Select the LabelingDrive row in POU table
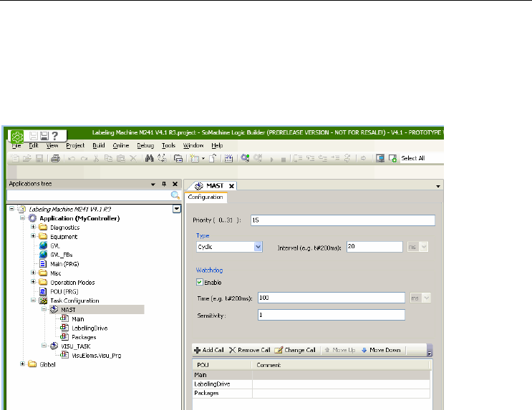The height and width of the screenshot is (410, 532). pyautogui.click(x=311, y=384)
